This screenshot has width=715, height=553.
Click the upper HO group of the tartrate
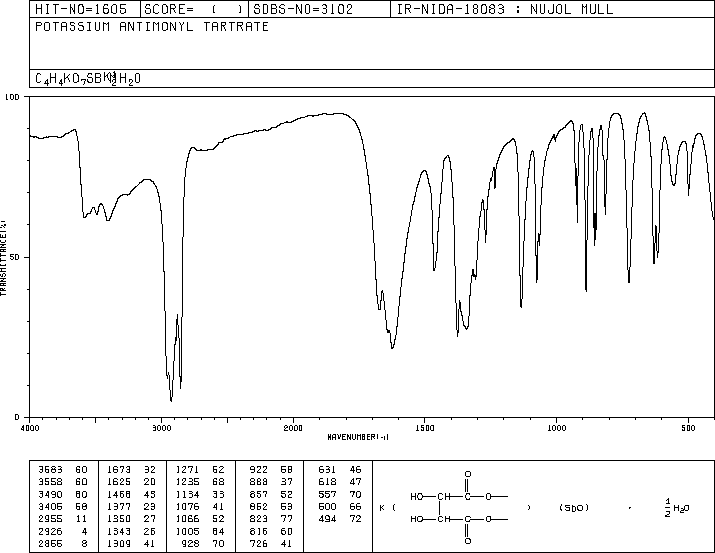click(x=417, y=496)
